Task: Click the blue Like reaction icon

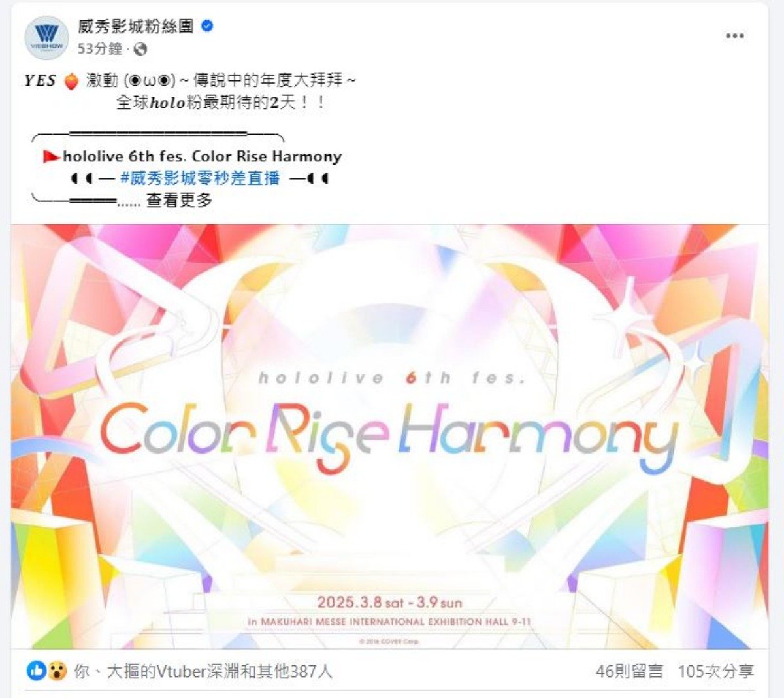Action: 36,671
